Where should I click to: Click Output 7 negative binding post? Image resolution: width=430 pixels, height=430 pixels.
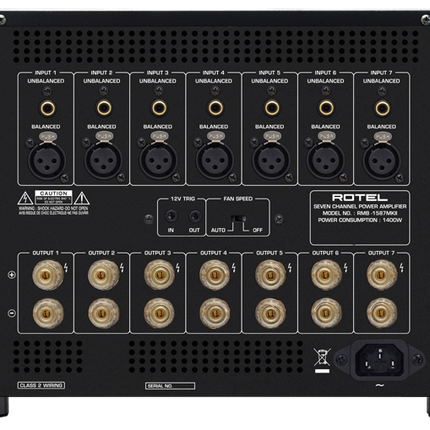pyautogui.click(x=382, y=313)
